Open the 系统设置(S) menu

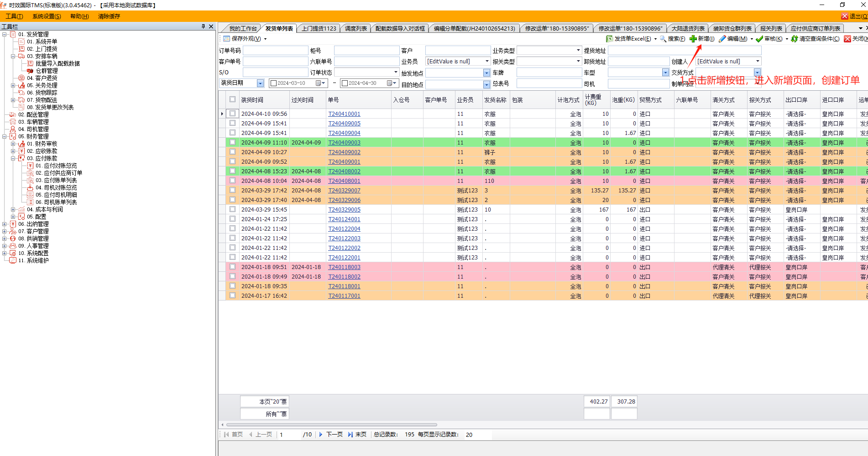pos(47,16)
